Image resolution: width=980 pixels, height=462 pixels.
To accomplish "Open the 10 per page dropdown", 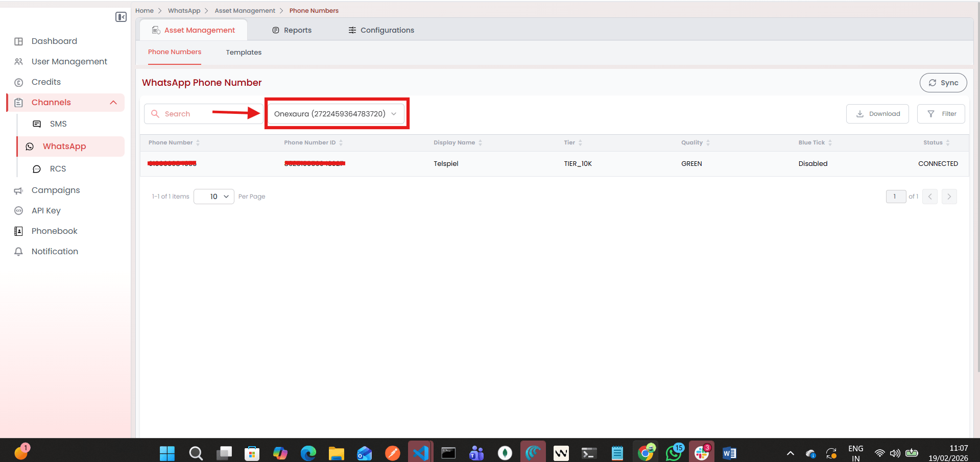I will [x=214, y=197].
